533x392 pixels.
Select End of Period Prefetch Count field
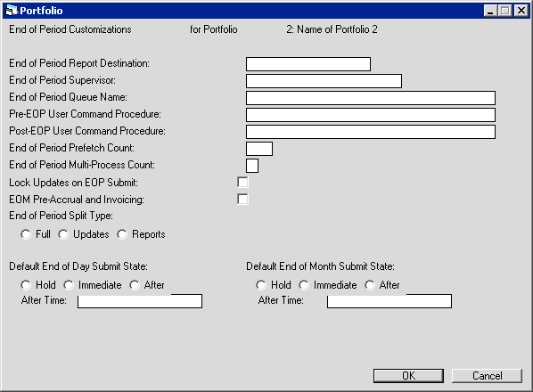coord(259,149)
